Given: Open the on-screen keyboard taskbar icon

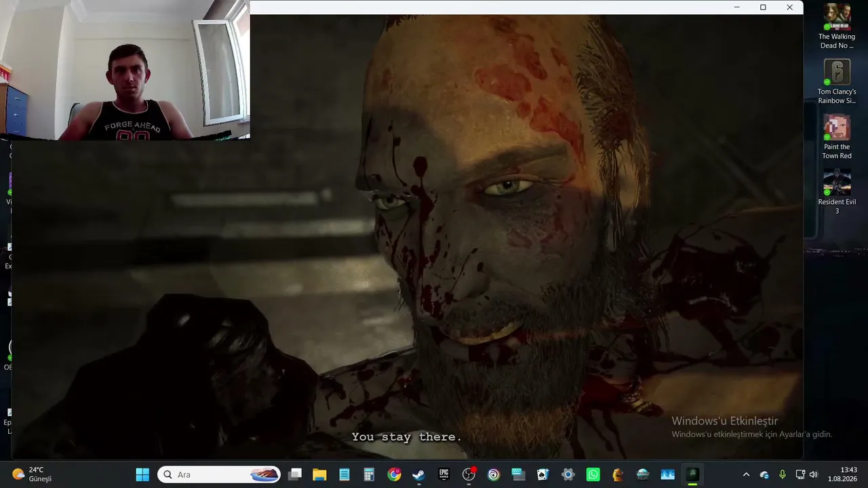Looking at the screenshot, I should [x=518, y=474].
